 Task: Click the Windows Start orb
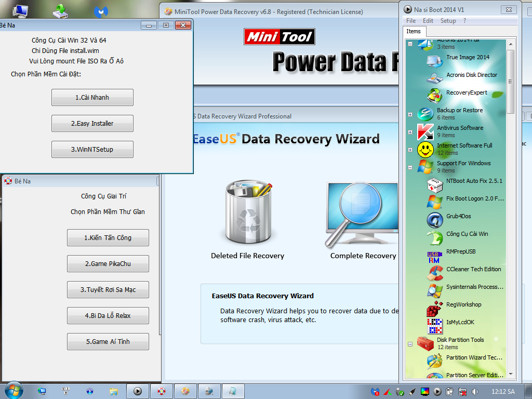[14, 391]
